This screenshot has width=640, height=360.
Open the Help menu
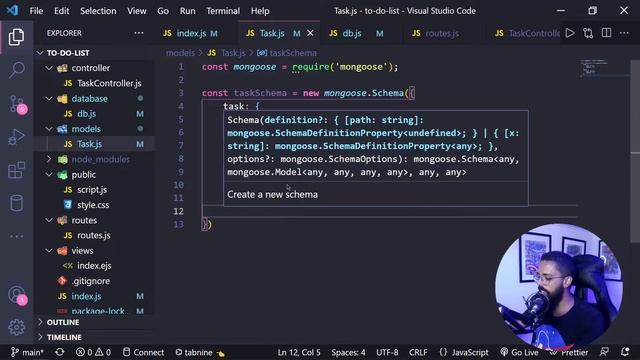[260, 11]
